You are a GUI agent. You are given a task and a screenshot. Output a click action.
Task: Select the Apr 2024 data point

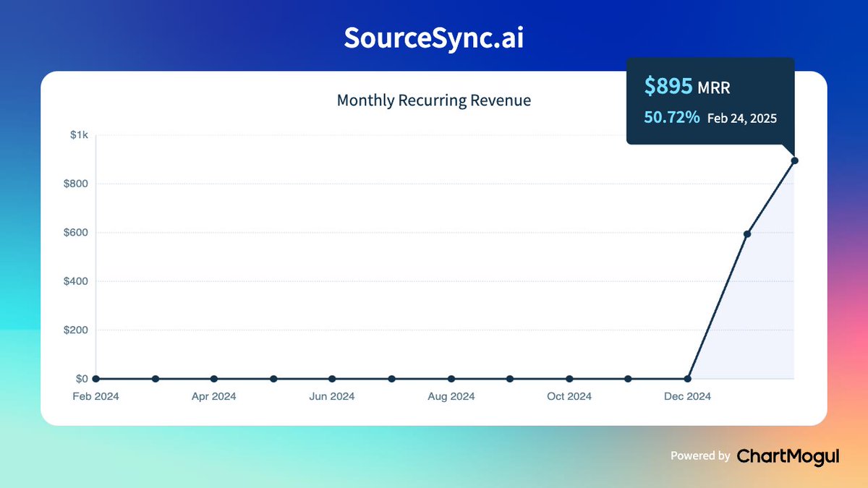214,378
